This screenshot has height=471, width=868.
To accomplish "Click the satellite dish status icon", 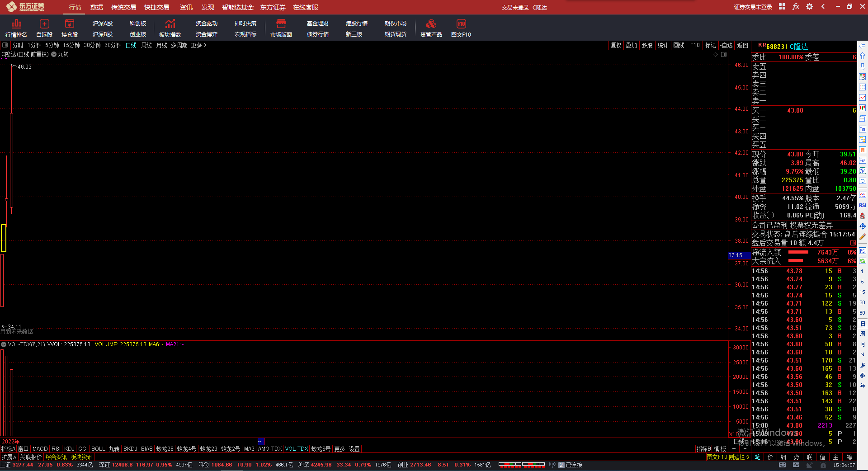I will (x=809, y=465).
